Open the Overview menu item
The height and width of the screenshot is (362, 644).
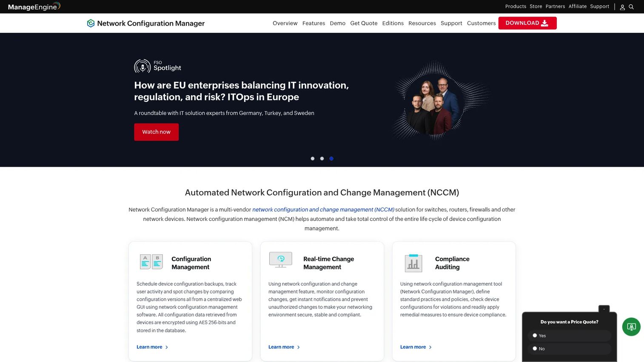tap(285, 23)
